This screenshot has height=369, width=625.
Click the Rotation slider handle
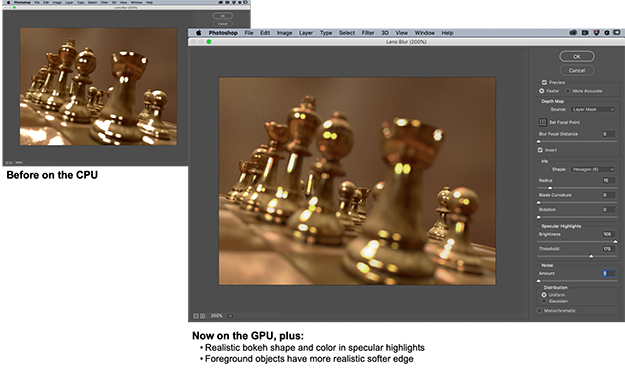[539, 217]
